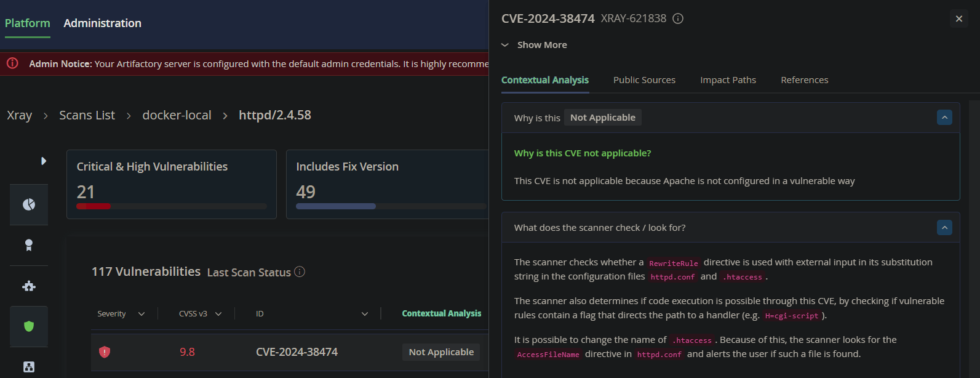Switch to the References tab

click(x=805, y=80)
